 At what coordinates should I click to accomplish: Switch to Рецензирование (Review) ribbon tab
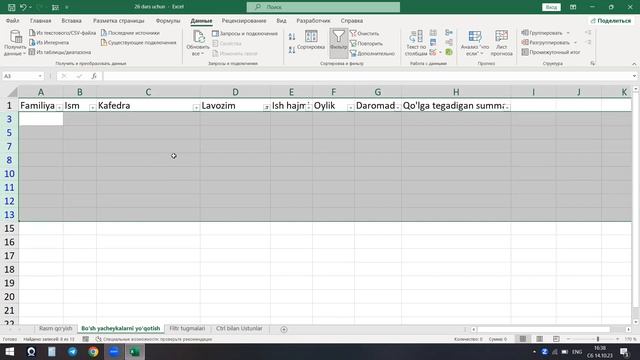click(x=244, y=20)
